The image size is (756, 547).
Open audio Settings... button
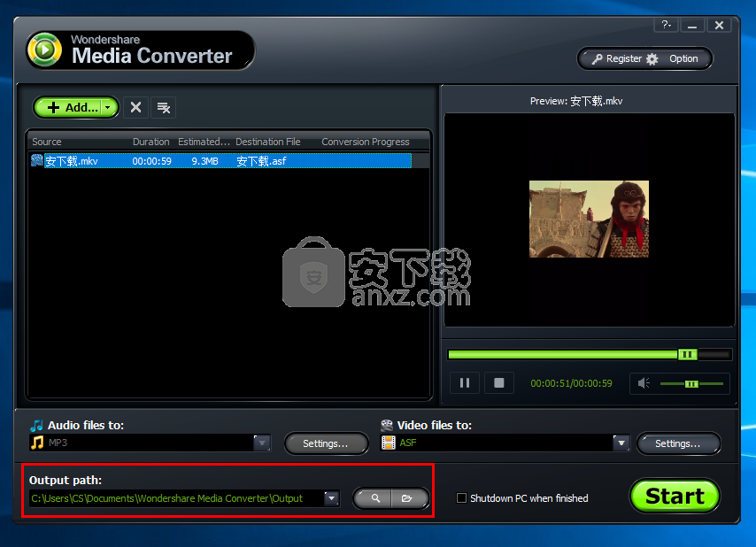click(326, 443)
